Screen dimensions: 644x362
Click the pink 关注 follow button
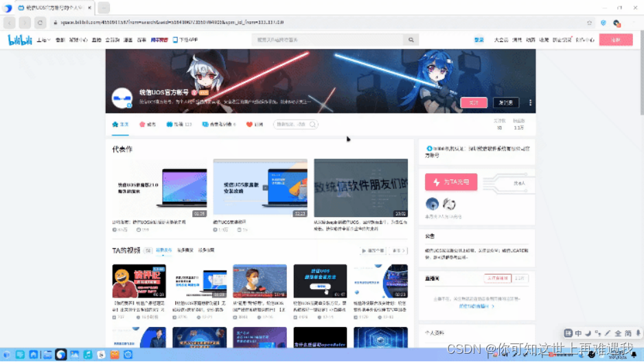click(474, 103)
